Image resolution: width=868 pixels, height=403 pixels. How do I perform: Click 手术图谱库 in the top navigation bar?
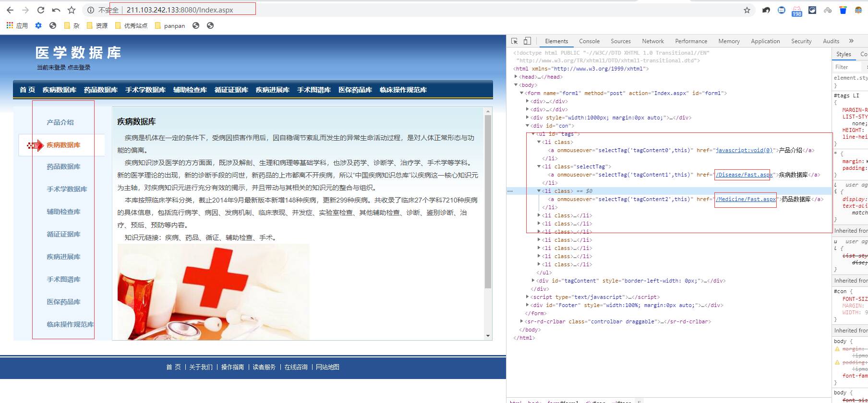click(x=313, y=90)
